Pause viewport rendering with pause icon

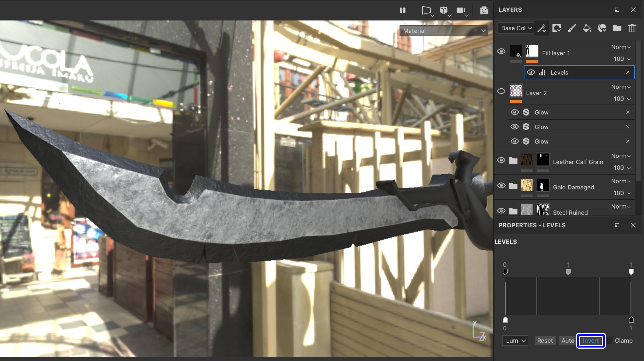(403, 10)
